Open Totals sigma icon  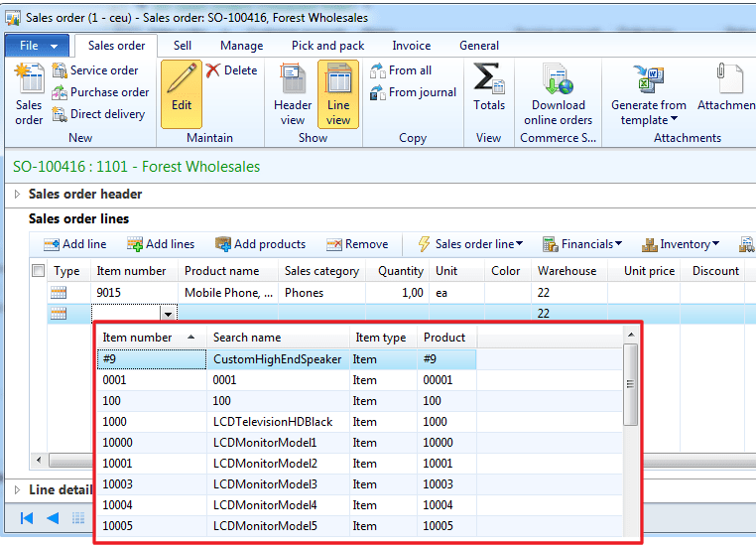click(x=488, y=77)
